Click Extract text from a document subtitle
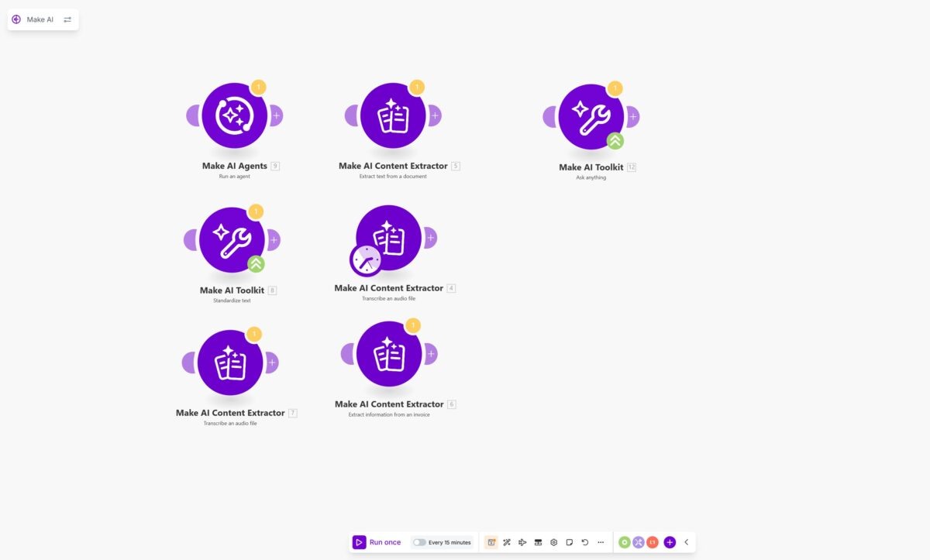The height and width of the screenshot is (560, 930). (393, 177)
